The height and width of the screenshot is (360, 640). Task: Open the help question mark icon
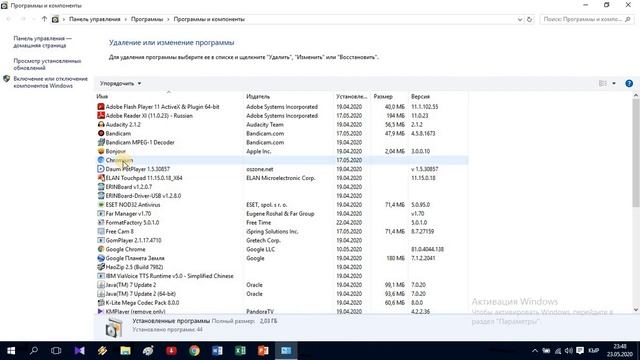(629, 83)
